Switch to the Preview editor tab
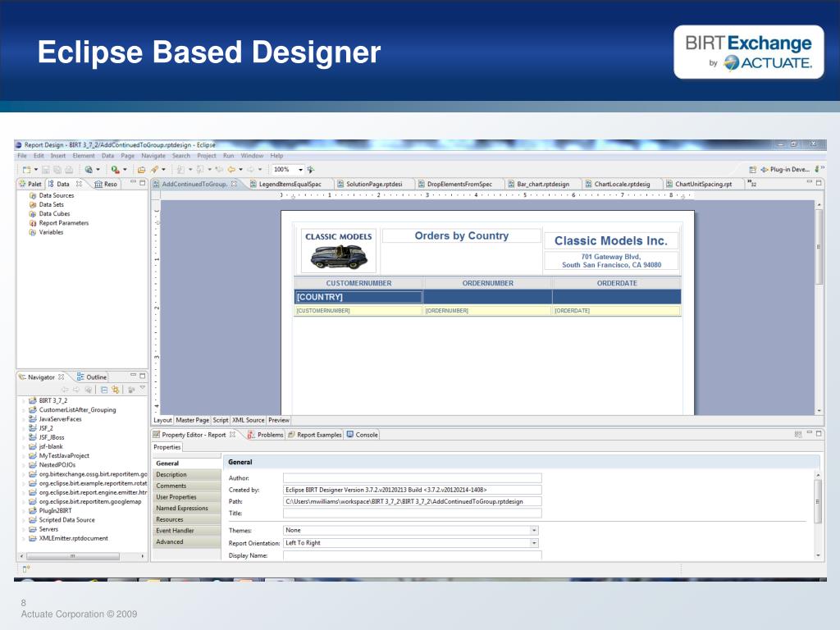Image resolution: width=840 pixels, height=630 pixels. coord(279,421)
